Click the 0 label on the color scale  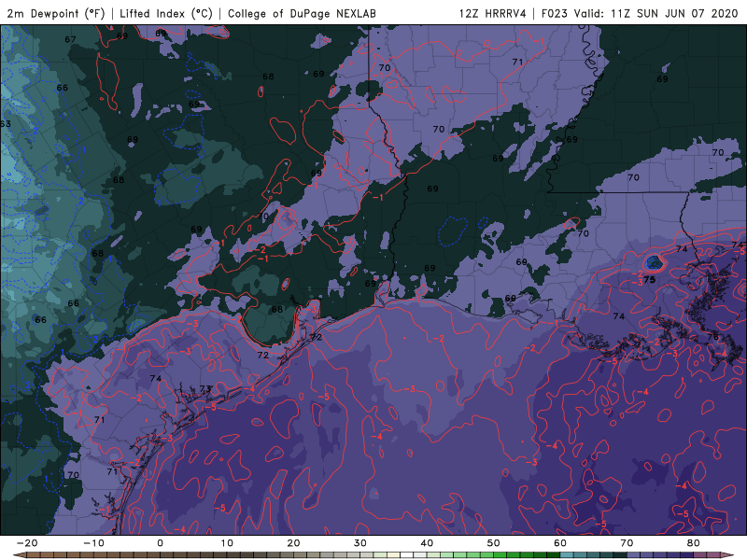[x=160, y=543]
